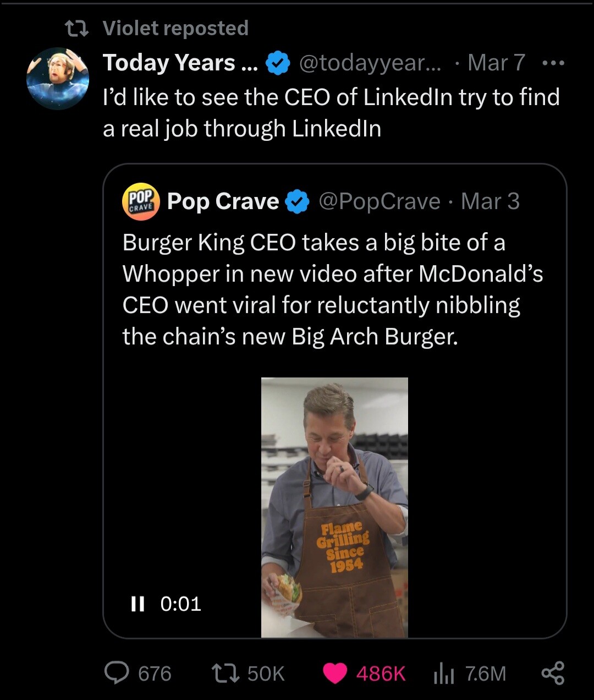Click the Pop Crave display name
The height and width of the screenshot is (700, 594).
pyautogui.click(x=223, y=201)
